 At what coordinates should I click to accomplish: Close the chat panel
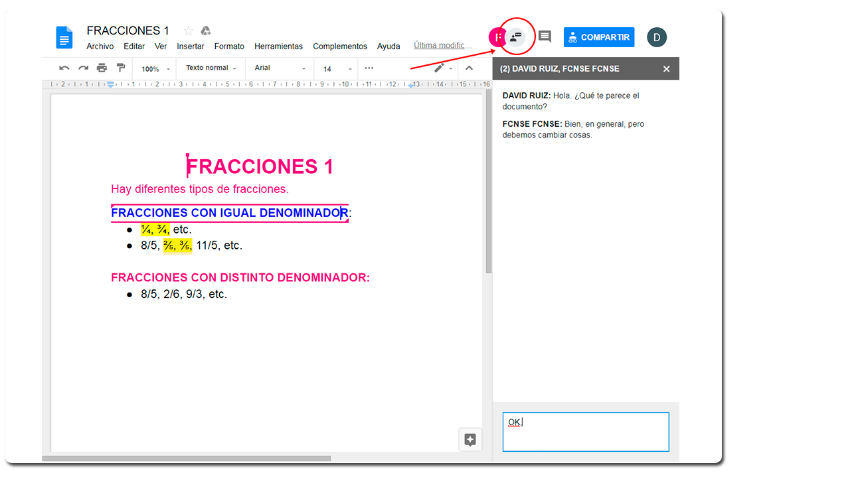tap(666, 69)
